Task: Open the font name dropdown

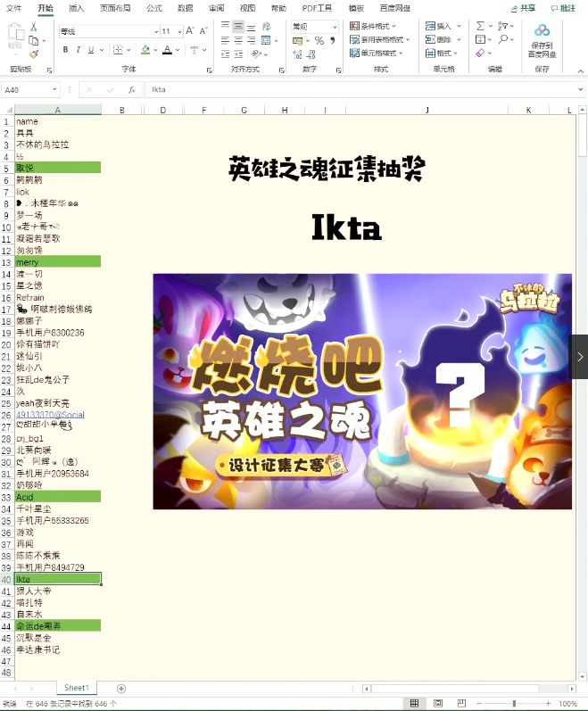Action: click(x=156, y=31)
